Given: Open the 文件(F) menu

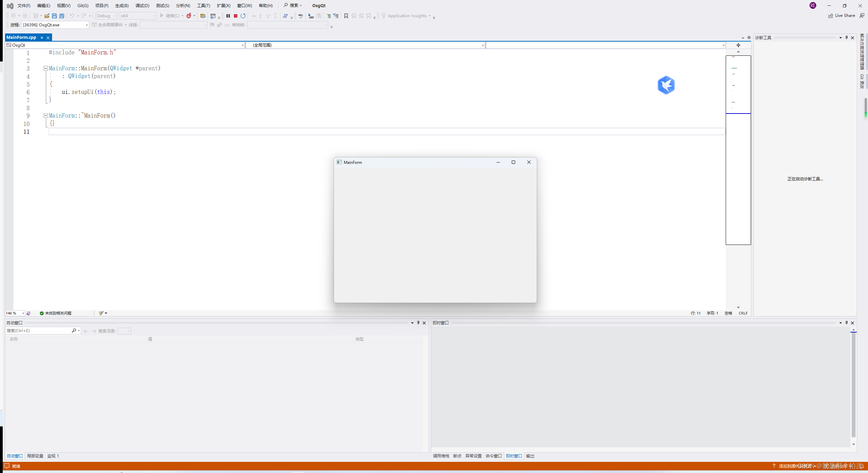Looking at the screenshot, I should (x=24, y=6).
